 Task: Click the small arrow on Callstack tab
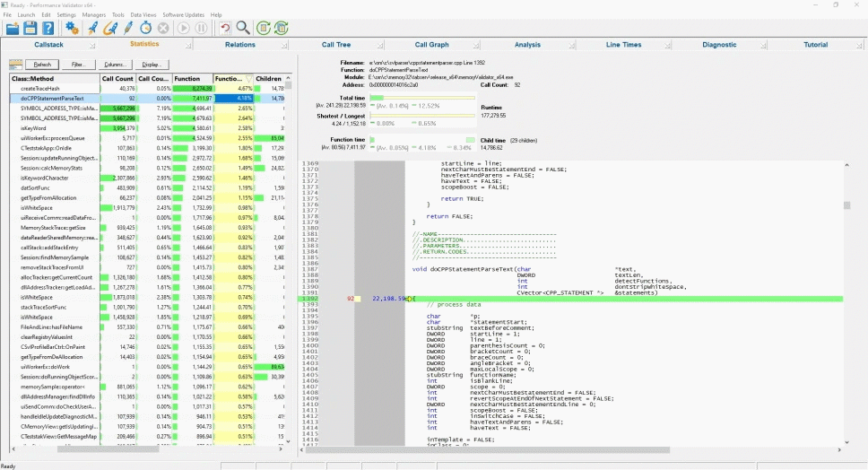tap(93, 45)
